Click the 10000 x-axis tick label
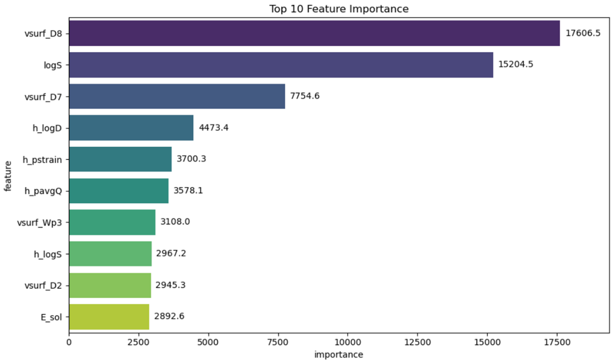The width and height of the screenshot is (615, 364). [348, 342]
